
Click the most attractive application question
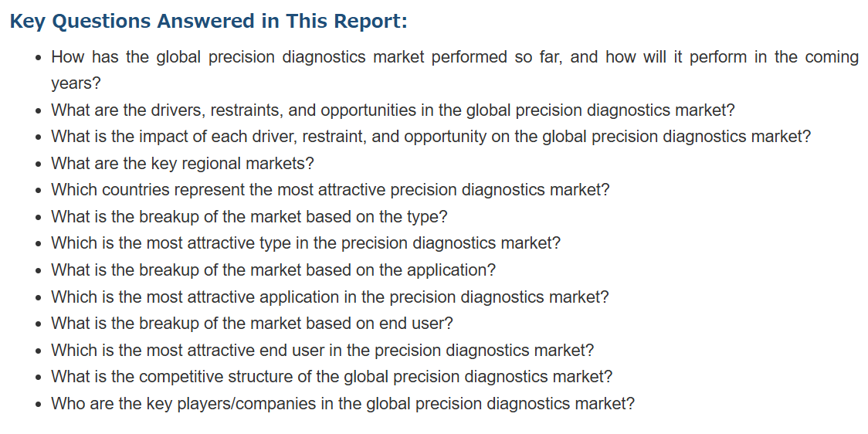click(330, 297)
